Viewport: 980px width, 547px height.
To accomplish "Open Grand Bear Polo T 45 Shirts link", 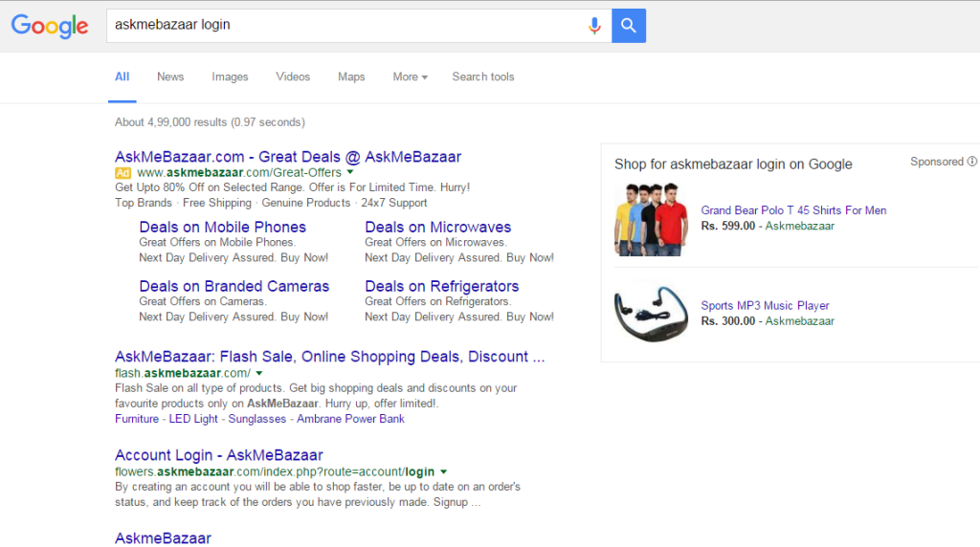I will tap(793, 210).
